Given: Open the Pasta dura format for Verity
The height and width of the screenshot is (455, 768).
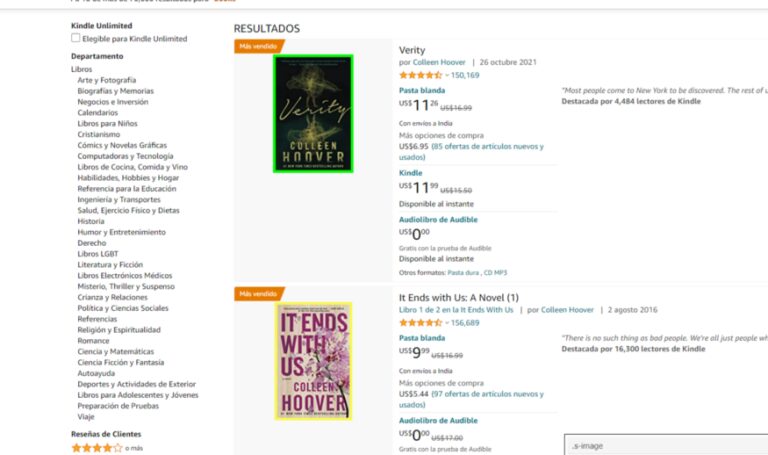Looking at the screenshot, I should (463, 272).
